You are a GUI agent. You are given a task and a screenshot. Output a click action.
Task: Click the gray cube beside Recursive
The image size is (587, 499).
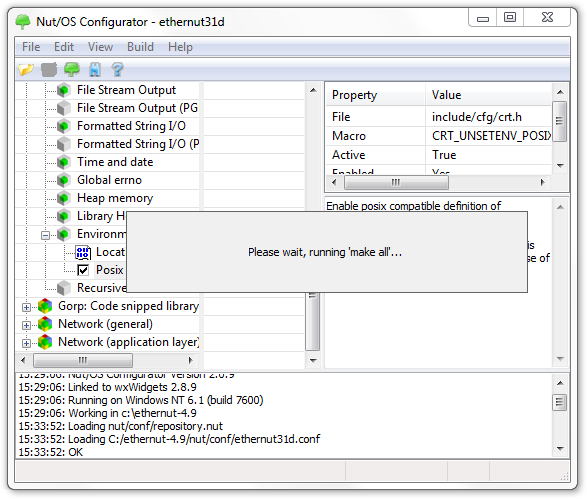(x=64, y=288)
